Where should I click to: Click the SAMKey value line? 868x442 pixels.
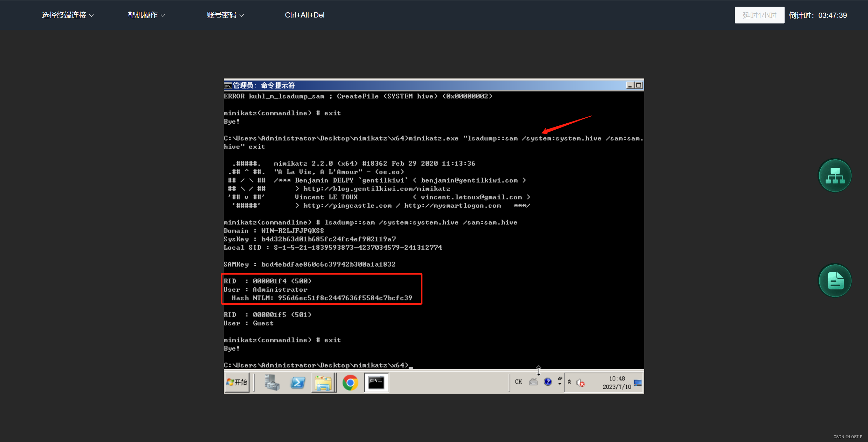point(310,264)
